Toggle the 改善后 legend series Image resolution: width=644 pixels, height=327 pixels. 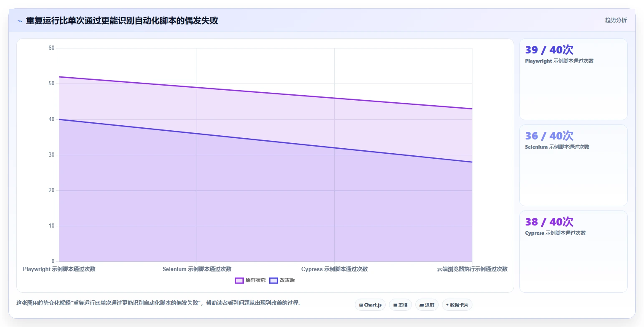[x=282, y=280]
